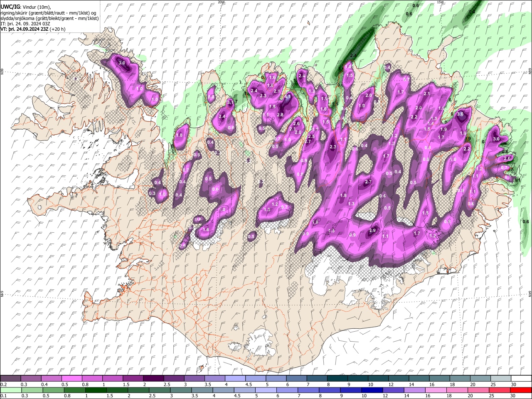The height and width of the screenshot is (399, 532).
Task: Pick the grey-purple 0.2 swatch in the upper snow scale
Action: click(x=10, y=379)
